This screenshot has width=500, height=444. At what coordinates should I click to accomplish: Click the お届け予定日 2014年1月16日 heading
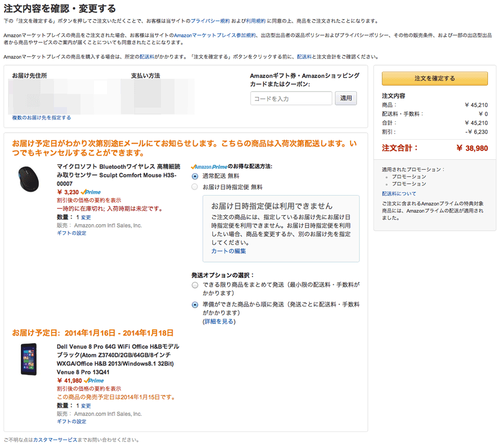pyautogui.click(x=93, y=333)
